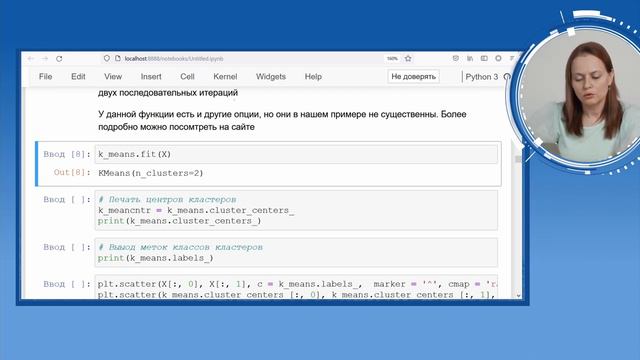Click the notebook vertical scrollbar thumb

point(518,159)
